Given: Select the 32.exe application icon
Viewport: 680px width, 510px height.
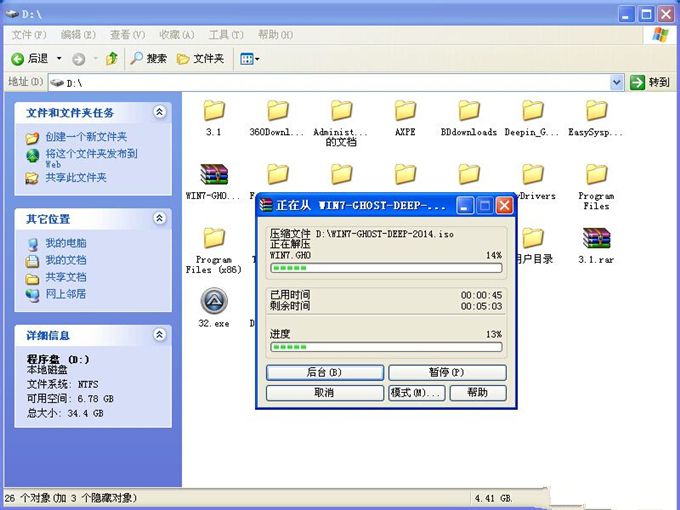Looking at the screenshot, I should coord(213,303).
